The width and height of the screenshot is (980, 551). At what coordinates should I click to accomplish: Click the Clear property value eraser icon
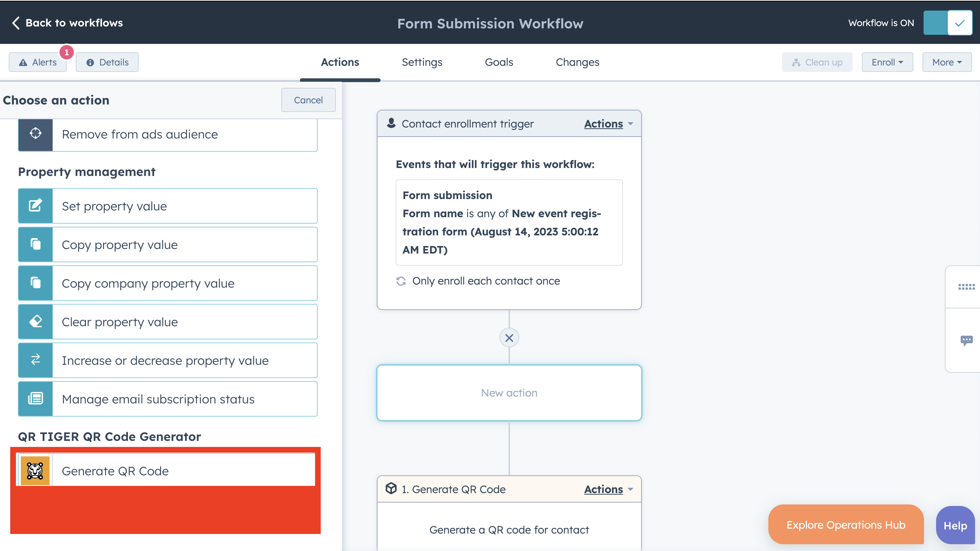click(x=35, y=322)
